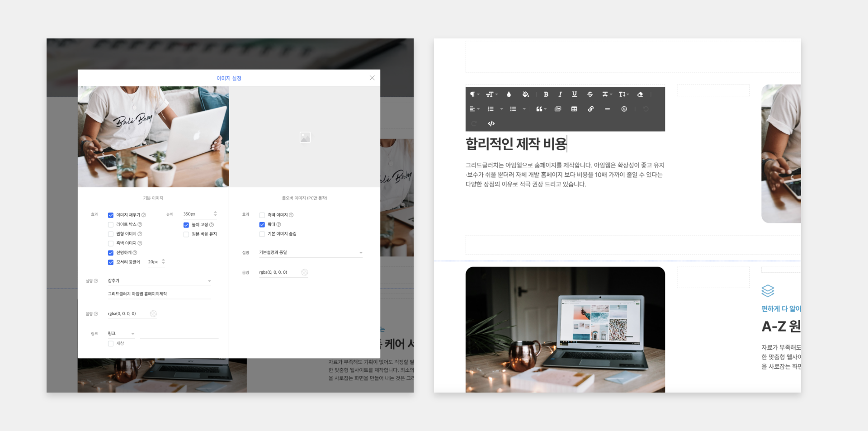
Task: Open base image shadow color swatch
Action: [x=153, y=314]
